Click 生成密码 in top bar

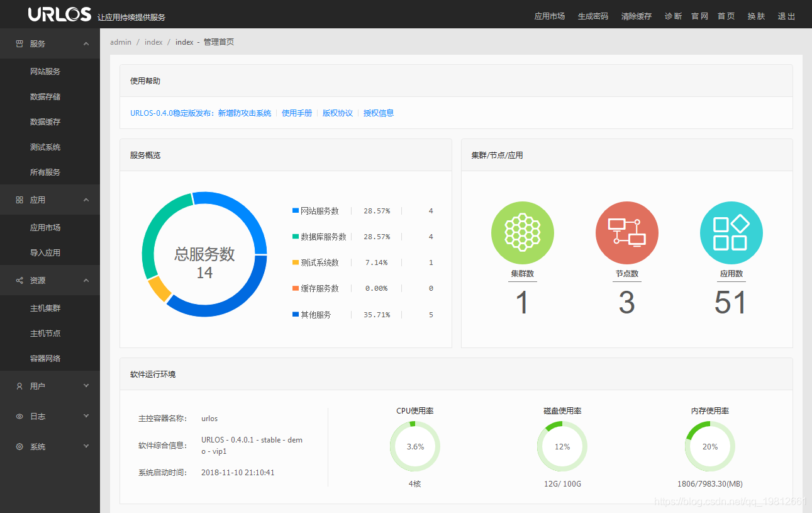(x=593, y=16)
